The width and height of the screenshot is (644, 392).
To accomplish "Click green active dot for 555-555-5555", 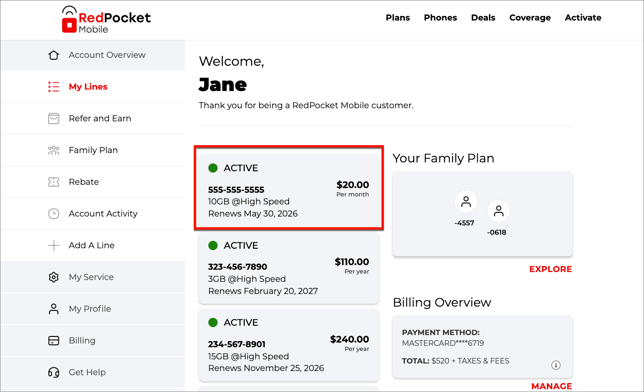I will (213, 168).
